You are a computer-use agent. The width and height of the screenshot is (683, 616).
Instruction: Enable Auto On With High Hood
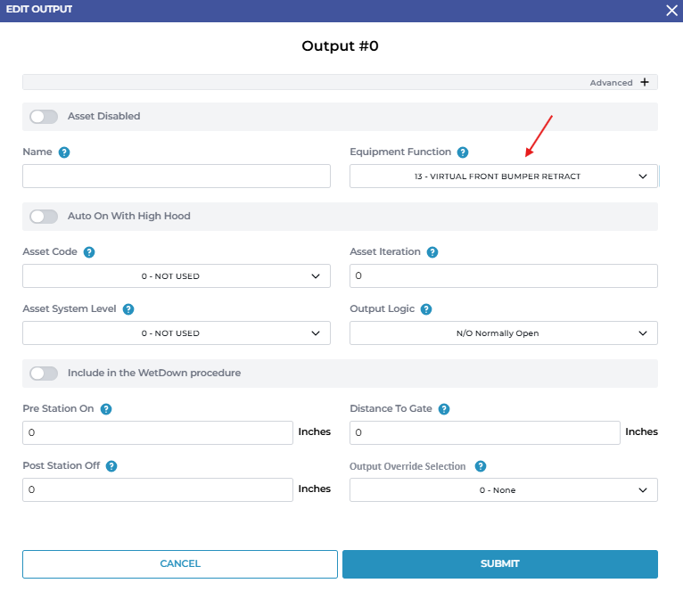pos(44,217)
